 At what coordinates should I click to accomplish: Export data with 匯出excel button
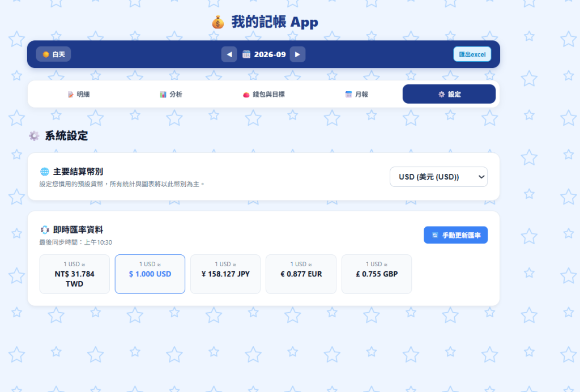pyautogui.click(x=472, y=54)
